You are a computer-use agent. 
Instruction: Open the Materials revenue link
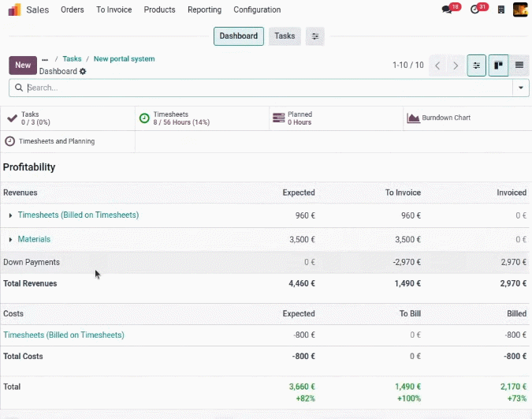point(34,239)
